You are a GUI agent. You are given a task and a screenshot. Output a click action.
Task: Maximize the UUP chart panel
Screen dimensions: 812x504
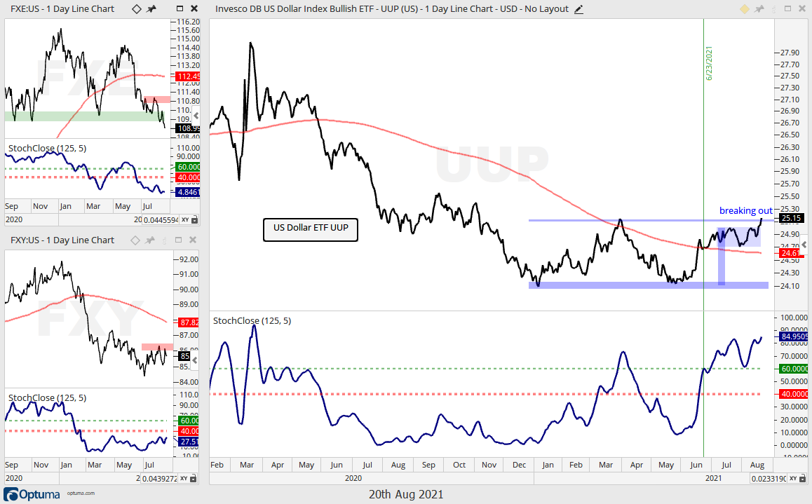point(787,8)
